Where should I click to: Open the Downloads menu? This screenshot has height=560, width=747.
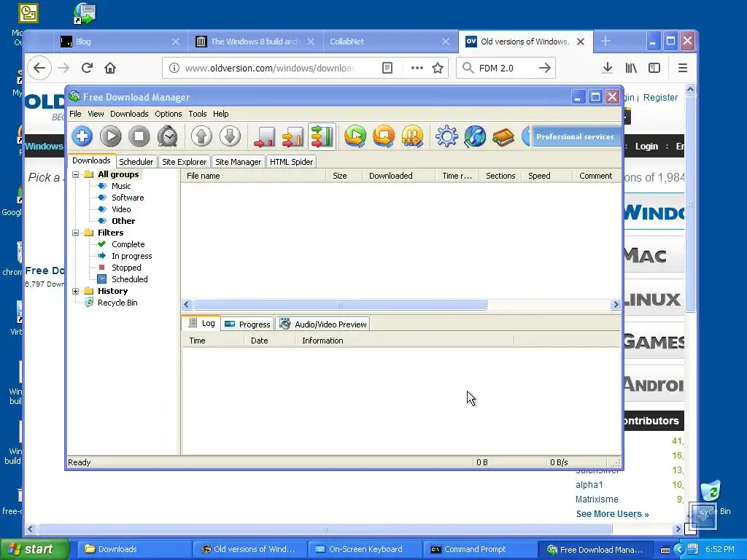129,114
